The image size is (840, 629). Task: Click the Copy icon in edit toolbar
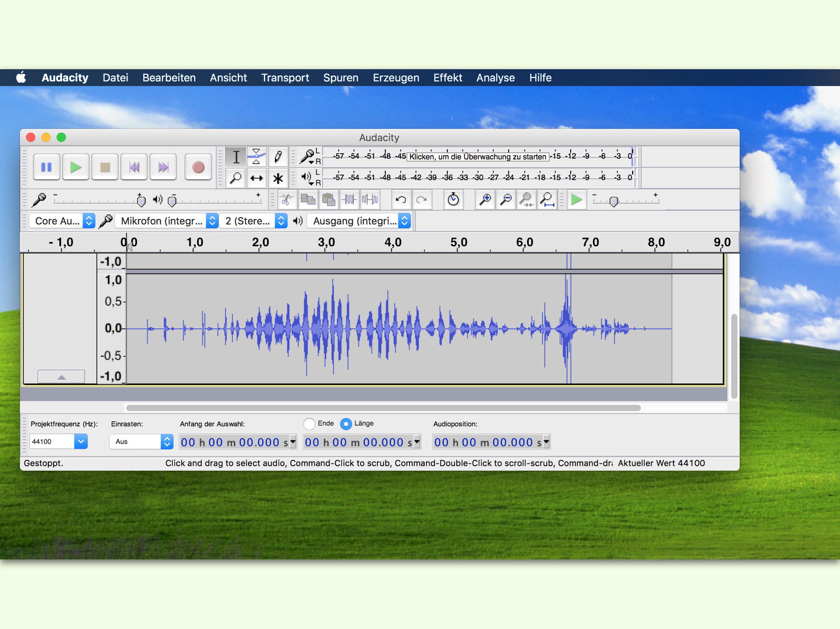(x=308, y=199)
